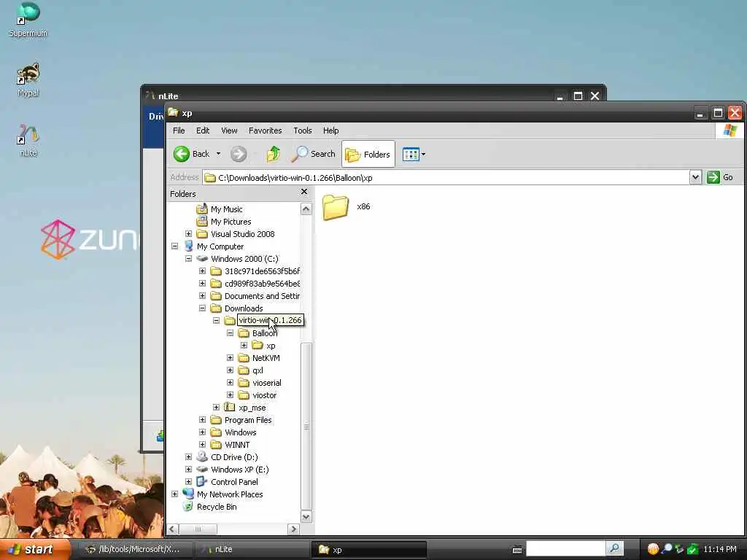Screen dimensions: 747x560
Task: Select the qxl folder
Action: click(x=258, y=370)
